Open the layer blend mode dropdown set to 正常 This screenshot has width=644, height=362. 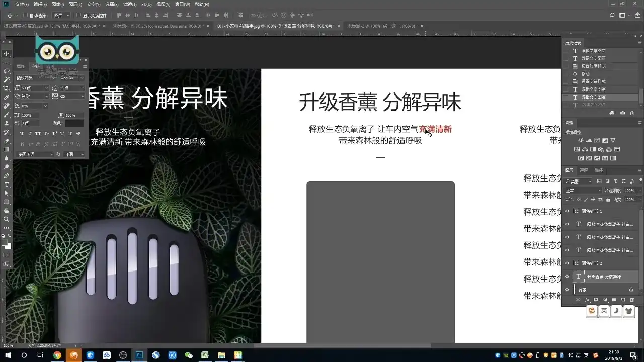click(x=582, y=190)
